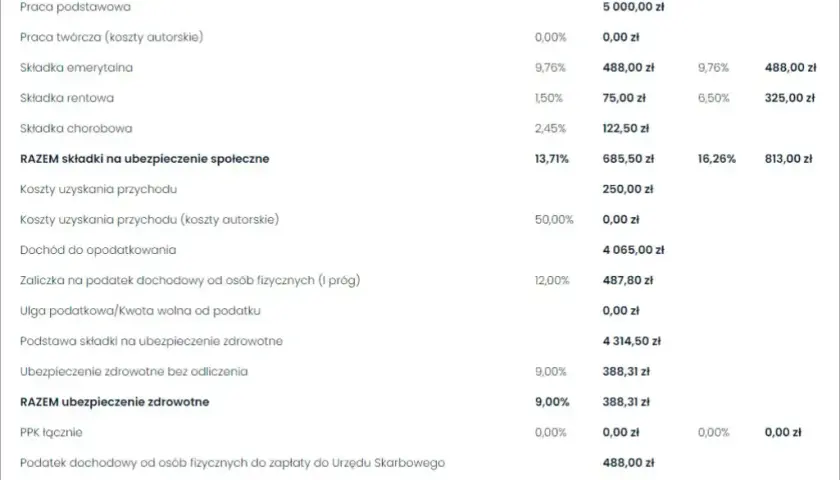Select Dochód do opodatkowania 4 065,00 zł value

tap(633, 250)
